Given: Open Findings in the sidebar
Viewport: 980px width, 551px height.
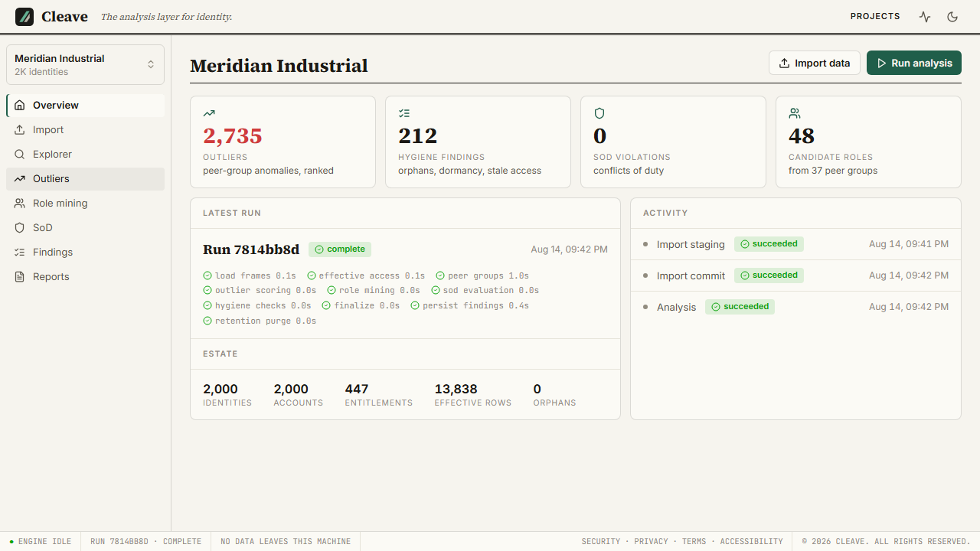Looking at the screenshot, I should [x=85, y=253].
